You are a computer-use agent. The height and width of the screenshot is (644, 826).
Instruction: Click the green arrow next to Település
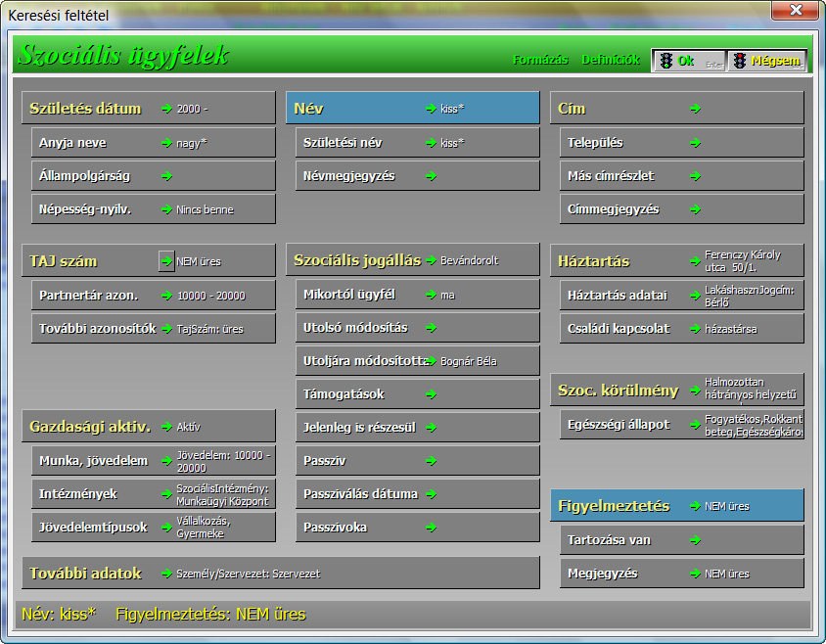click(695, 143)
